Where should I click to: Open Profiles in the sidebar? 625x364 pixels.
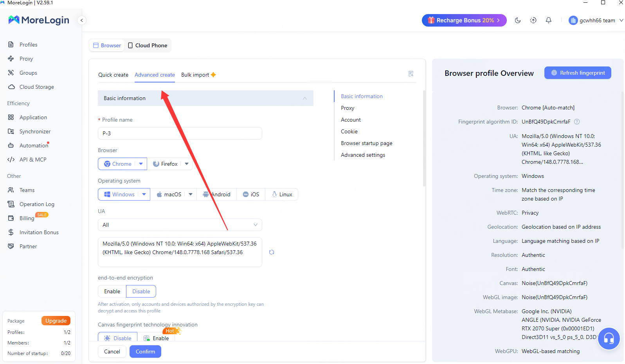pos(28,45)
